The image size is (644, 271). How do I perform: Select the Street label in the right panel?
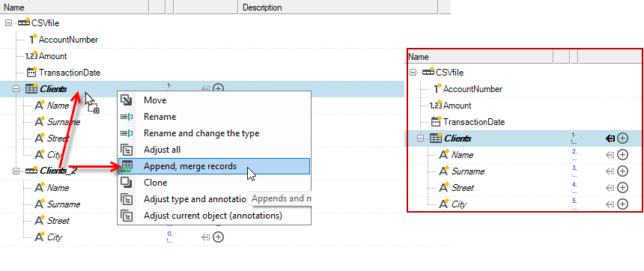463,188
